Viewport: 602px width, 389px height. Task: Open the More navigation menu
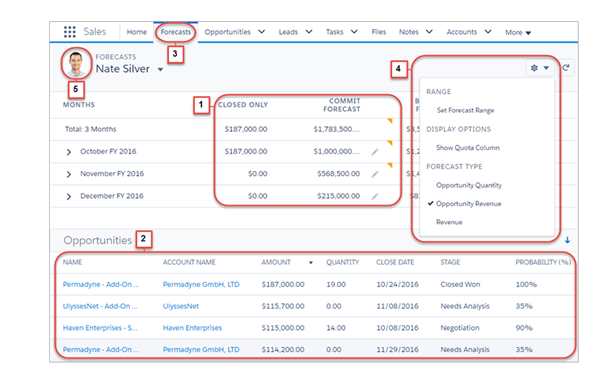coord(518,33)
